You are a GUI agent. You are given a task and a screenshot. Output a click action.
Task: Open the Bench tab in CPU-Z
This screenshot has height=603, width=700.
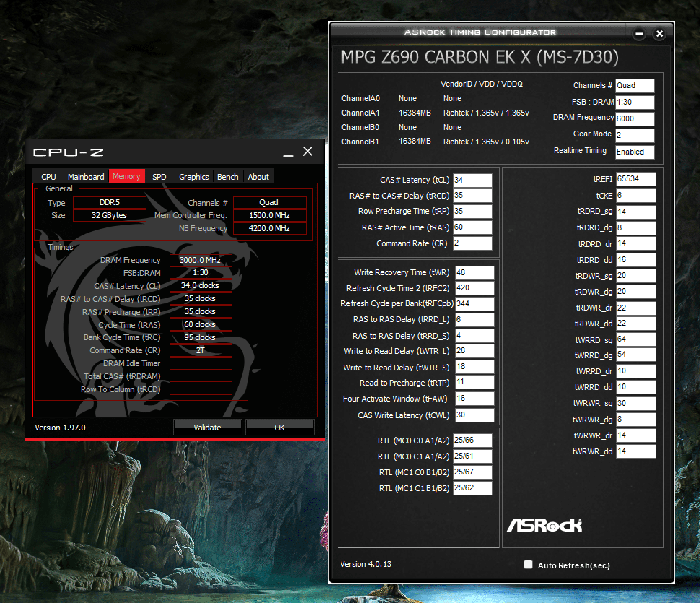[228, 177]
